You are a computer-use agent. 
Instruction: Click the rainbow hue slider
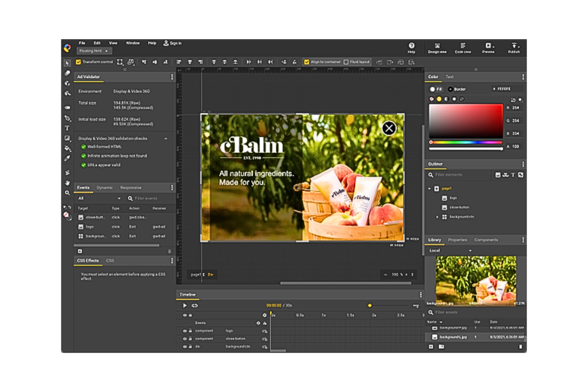pos(466,142)
